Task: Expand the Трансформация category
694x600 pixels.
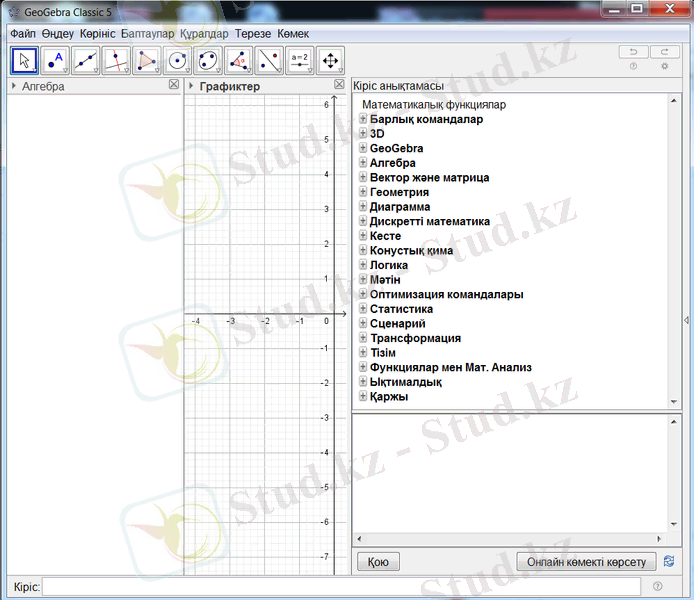Action: (x=363, y=338)
